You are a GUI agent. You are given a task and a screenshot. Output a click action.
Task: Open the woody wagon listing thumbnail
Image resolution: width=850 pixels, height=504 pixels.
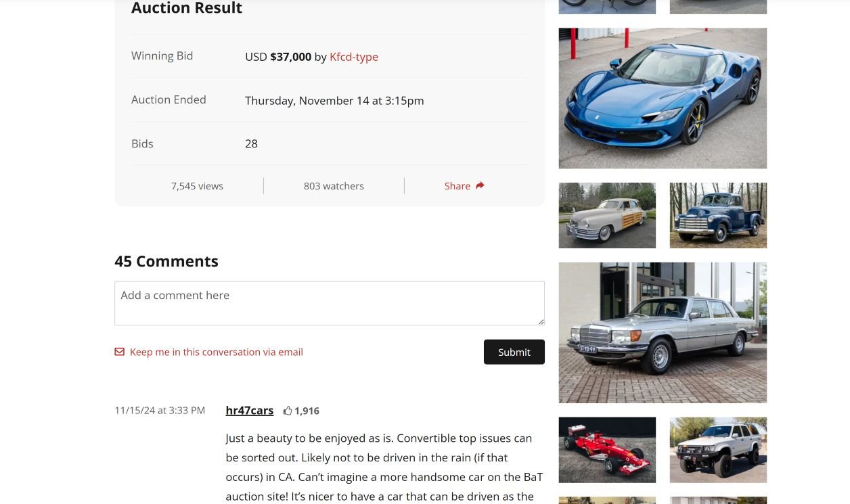[x=607, y=215]
